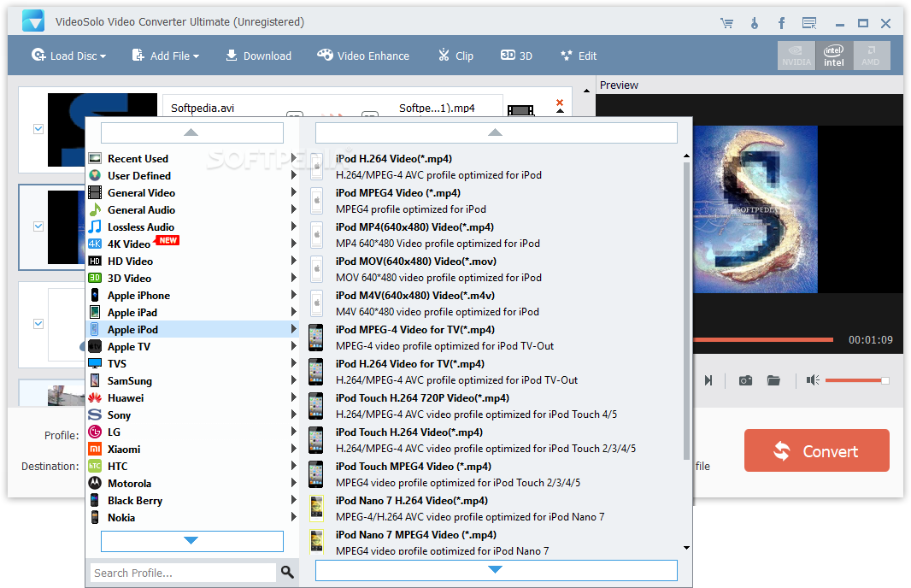This screenshot has width=911, height=588.
Task: Click the Search Profile input field
Action: [183, 573]
